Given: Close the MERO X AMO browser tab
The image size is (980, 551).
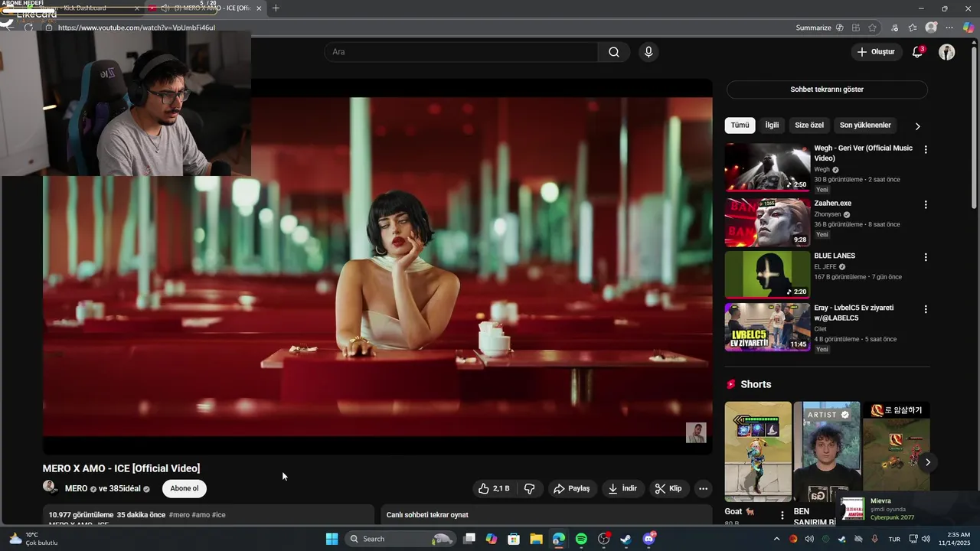Looking at the screenshot, I should pos(259,8).
